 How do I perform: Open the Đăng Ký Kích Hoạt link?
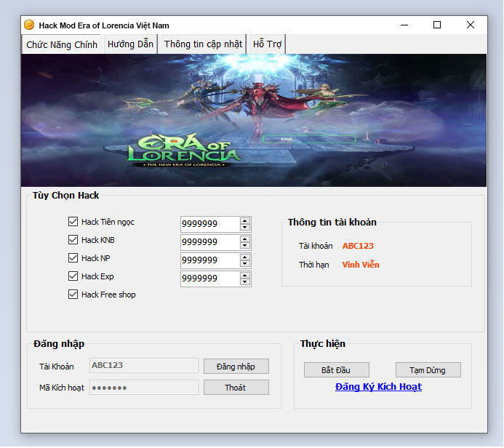point(378,387)
